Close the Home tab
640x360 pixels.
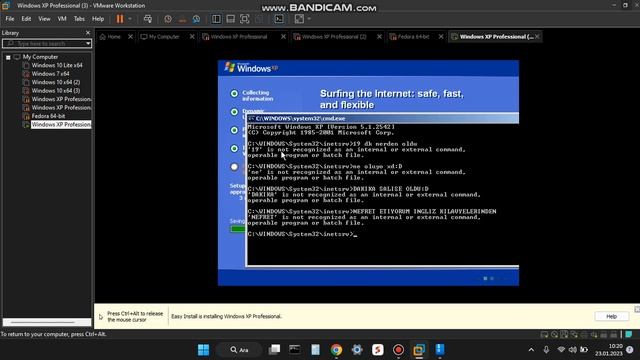click(130, 37)
